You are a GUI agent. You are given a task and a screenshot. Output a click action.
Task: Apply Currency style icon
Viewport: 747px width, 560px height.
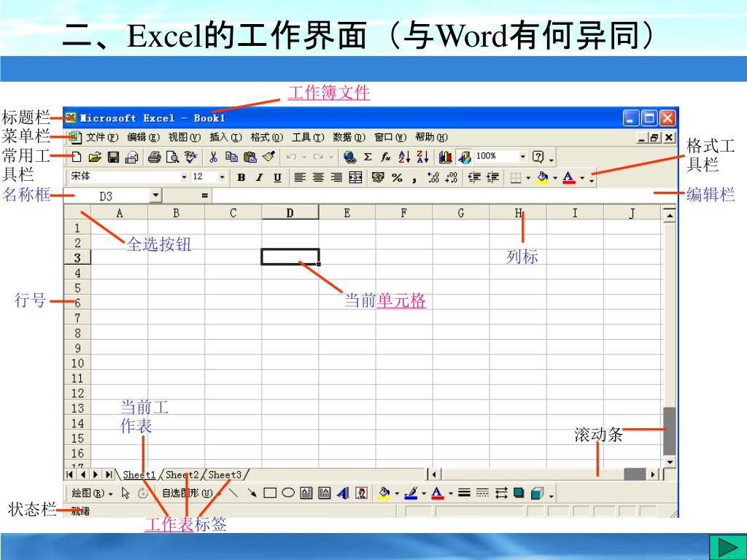tap(379, 178)
